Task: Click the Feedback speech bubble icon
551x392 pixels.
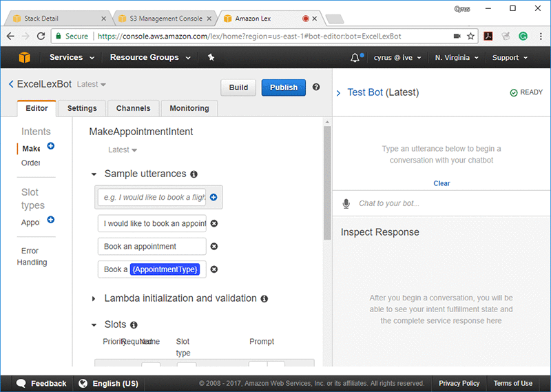Action: tap(21, 383)
